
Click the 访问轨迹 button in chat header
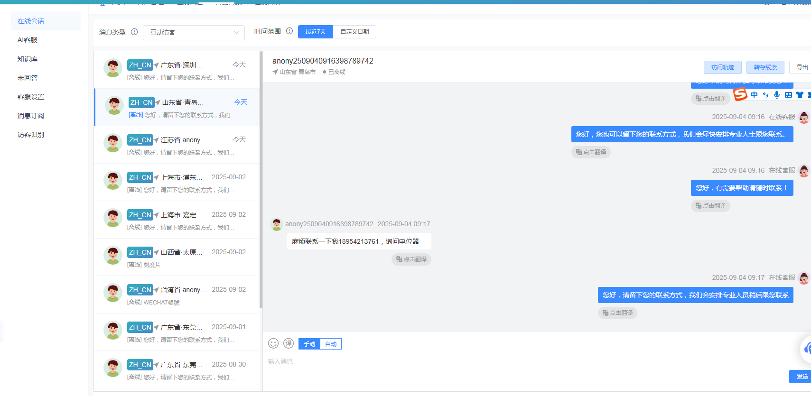[x=723, y=67]
